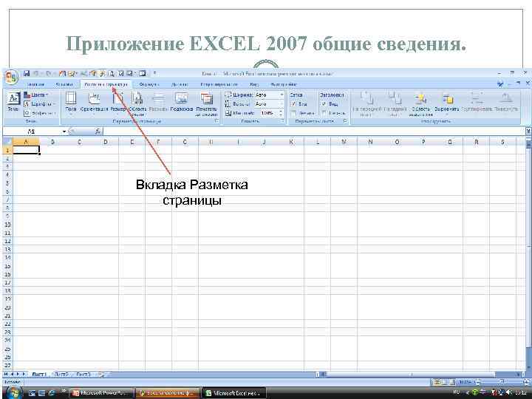Image resolution: width=532 pixels, height=399 pixels.
Task: Open the Selection Pane (Область выделения) button
Action: coord(420,104)
